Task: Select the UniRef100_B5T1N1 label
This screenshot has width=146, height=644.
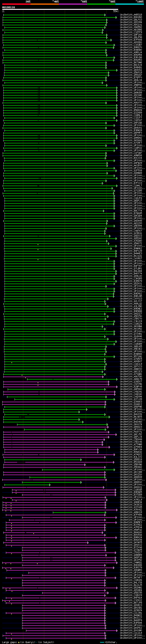Action: 131,357
